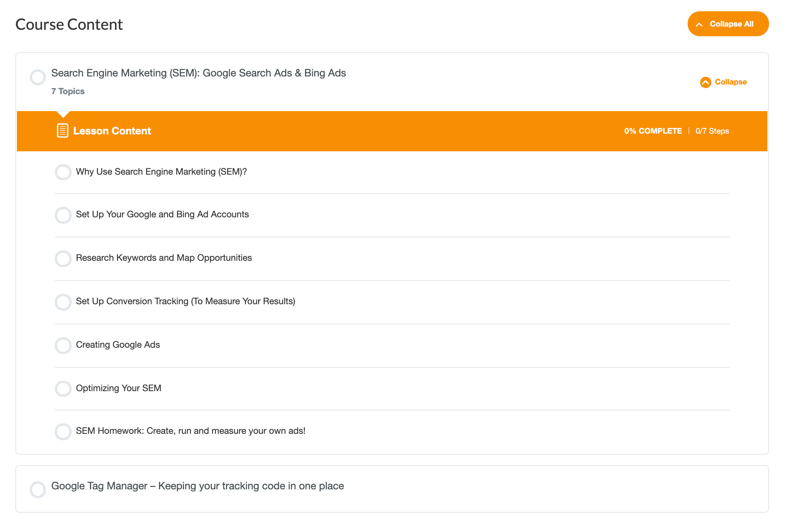798x532 pixels.
Task: Click the 0% COMPLETE progress label
Action: (653, 131)
